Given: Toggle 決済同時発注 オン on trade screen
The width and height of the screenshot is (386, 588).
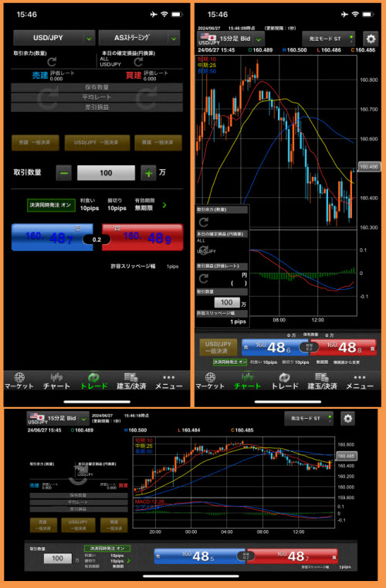Looking at the screenshot, I should (x=51, y=205).
